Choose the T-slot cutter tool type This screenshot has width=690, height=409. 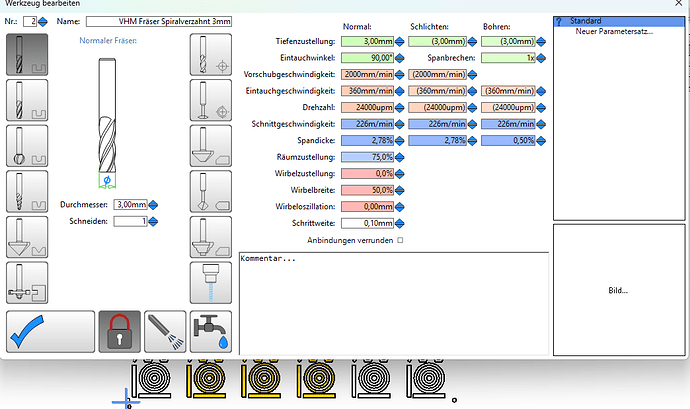[x=27, y=283]
